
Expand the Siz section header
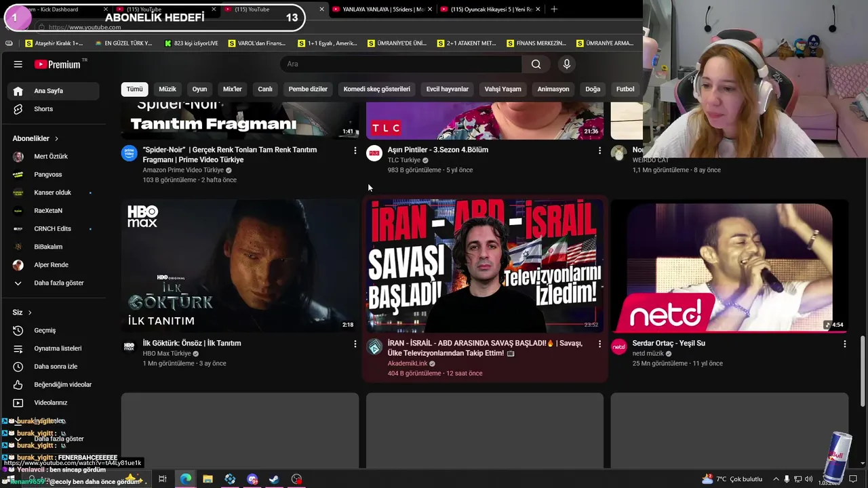(22, 312)
